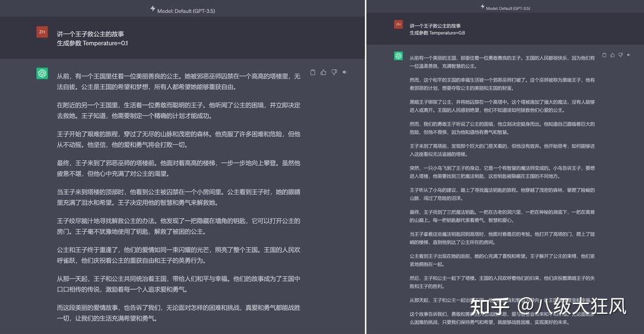This screenshot has height=334, width=644.
Task: Enable read-aloud on the right response
Action: (x=628, y=55)
